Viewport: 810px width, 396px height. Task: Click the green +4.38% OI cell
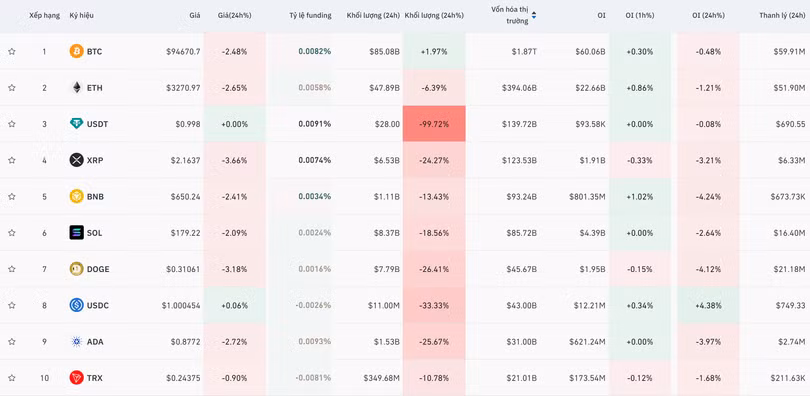(708, 305)
